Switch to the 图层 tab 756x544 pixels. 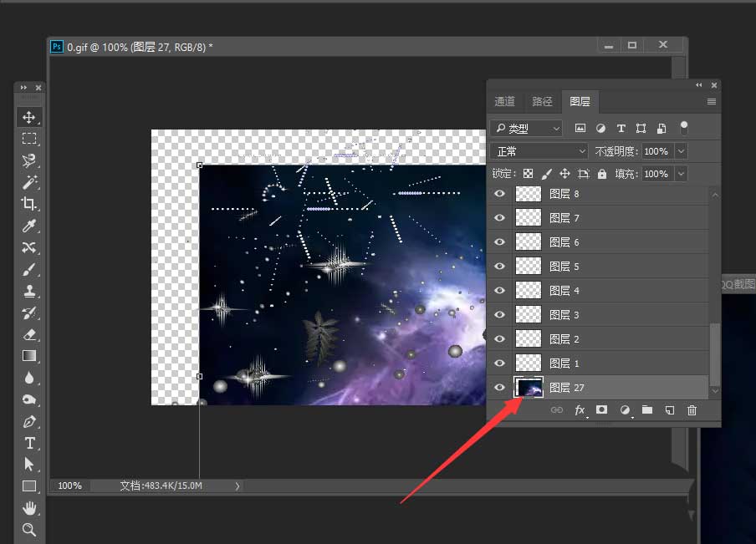pyautogui.click(x=580, y=102)
